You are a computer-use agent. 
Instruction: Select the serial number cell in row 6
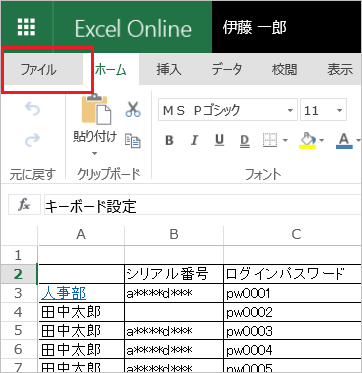(174, 350)
